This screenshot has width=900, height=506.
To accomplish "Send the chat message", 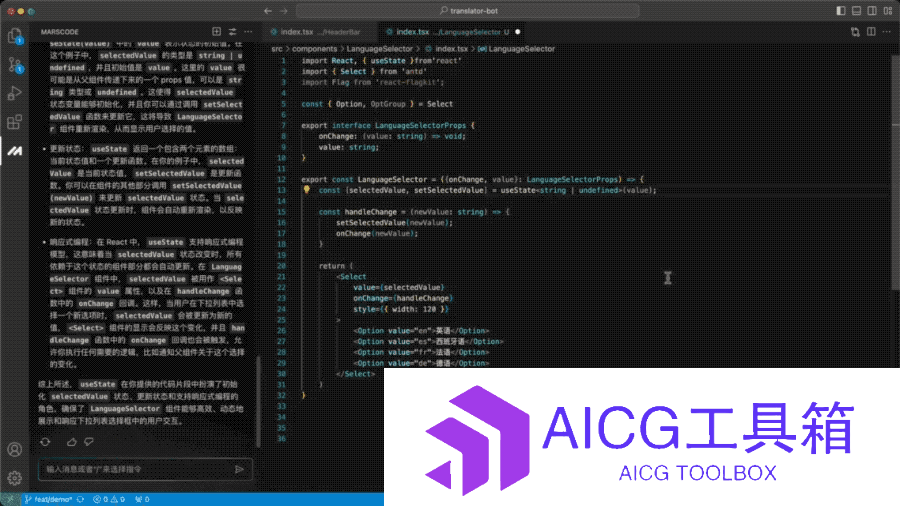I will point(239,469).
